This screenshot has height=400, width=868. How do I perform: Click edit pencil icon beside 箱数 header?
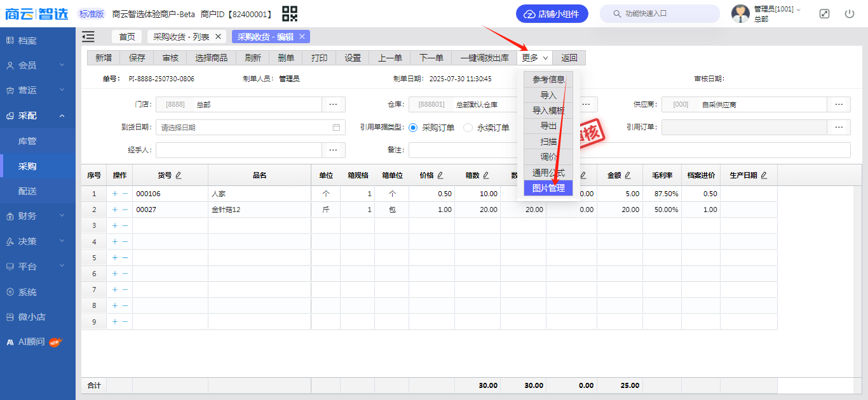point(486,175)
